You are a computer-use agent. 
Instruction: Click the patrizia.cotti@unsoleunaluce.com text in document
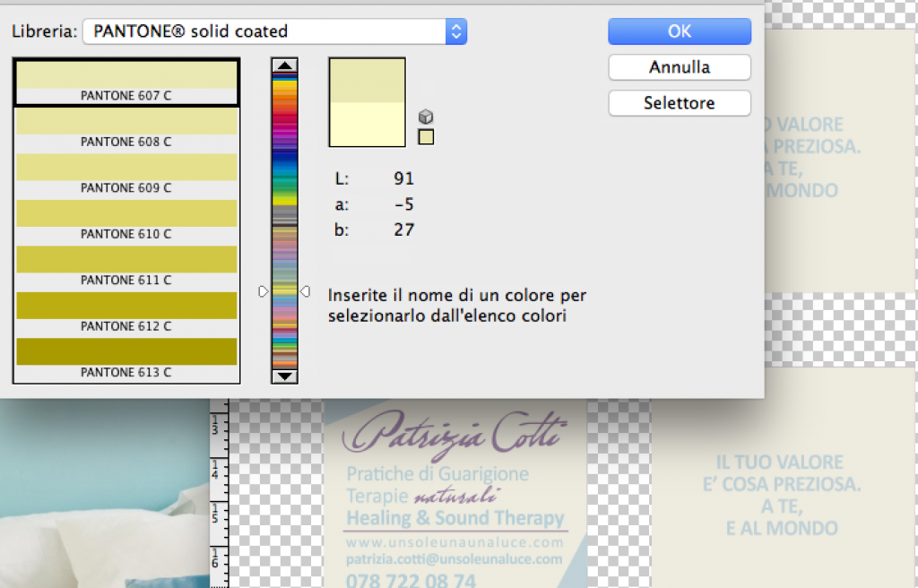(x=455, y=559)
